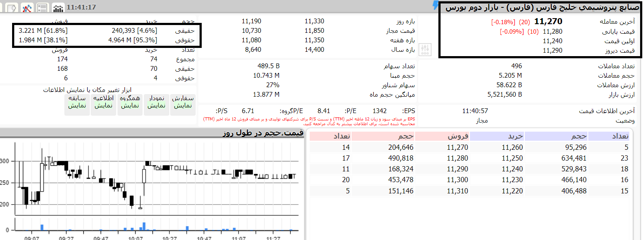This screenshot has height=240, width=644.
Task: Click real sellers count 168
Action: coord(62,69)
